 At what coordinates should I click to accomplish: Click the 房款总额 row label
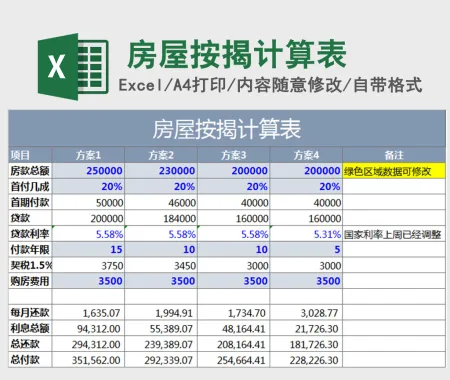click(30, 171)
